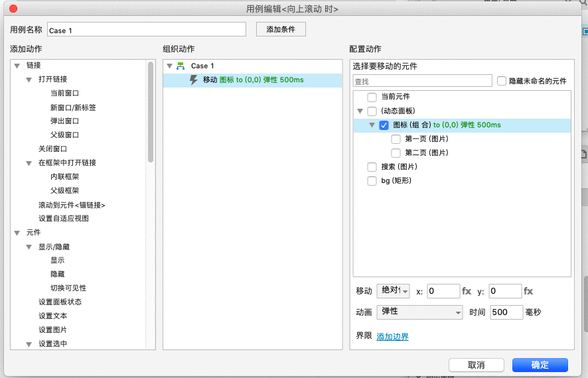Click the 时间 field showing 500
Screen dimensions: 588x378
click(506, 312)
